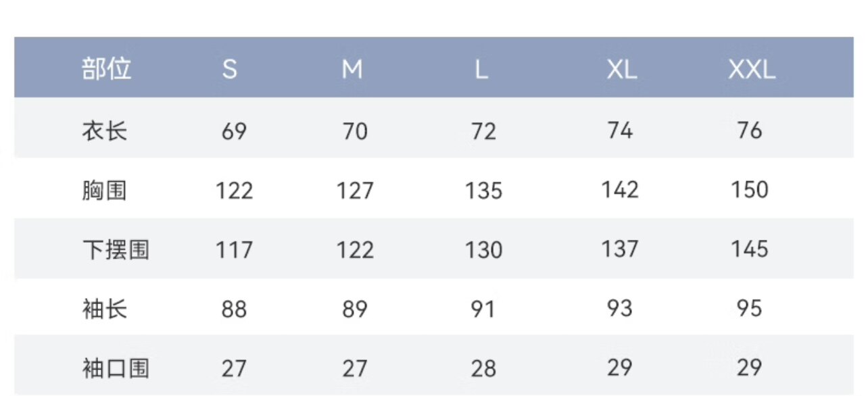Image resolution: width=868 pixels, height=396 pixels.
Task: Click the 下摆围 value 137 for XL
Action: tap(620, 249)
